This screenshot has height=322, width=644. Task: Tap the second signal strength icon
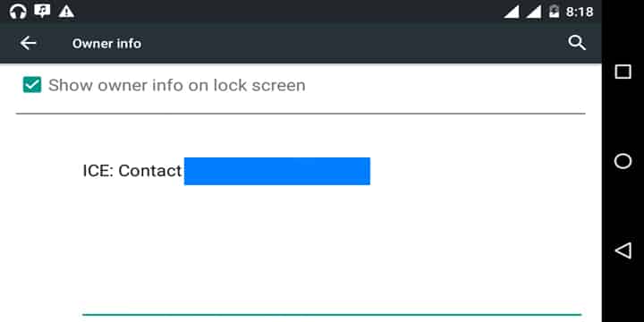(533, 12)
